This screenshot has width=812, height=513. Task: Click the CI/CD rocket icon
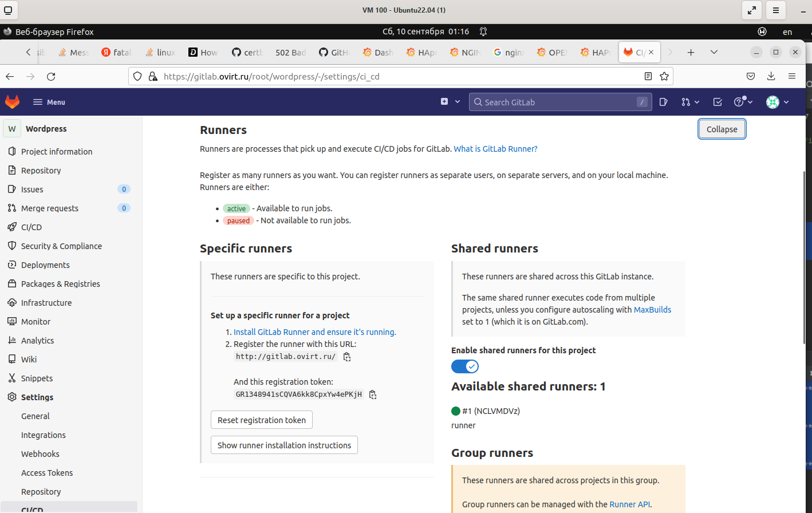coord(11,227)
